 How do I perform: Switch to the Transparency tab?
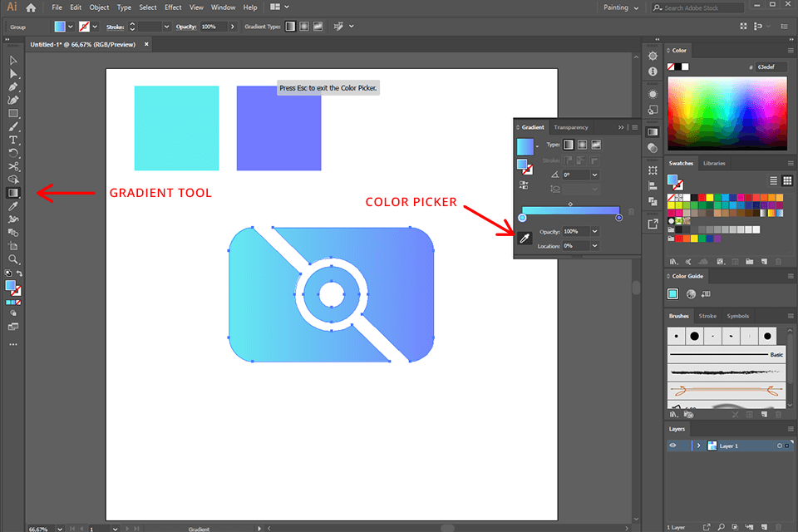point(571,127)
